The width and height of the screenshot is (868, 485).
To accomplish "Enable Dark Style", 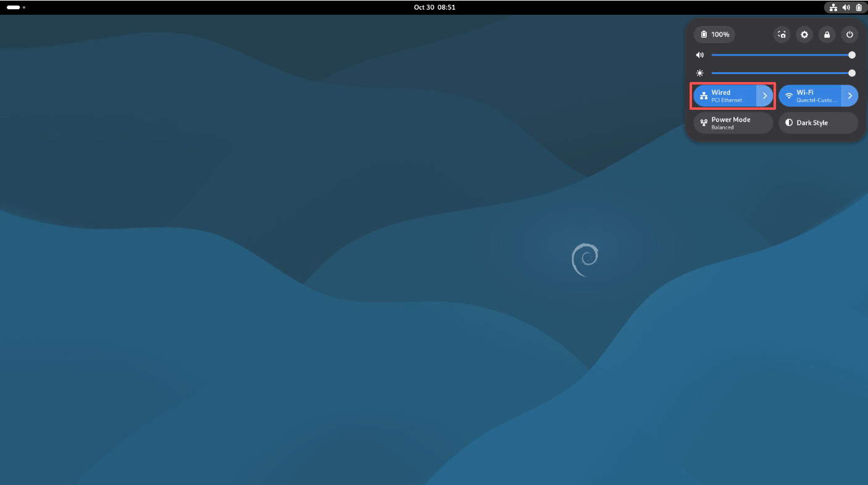I will [818, 123].
